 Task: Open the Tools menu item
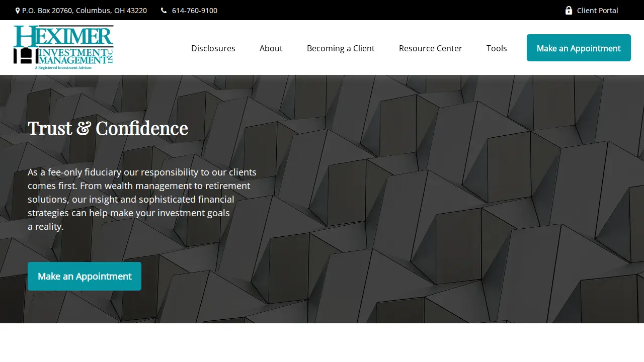click(x=497, y=48)
